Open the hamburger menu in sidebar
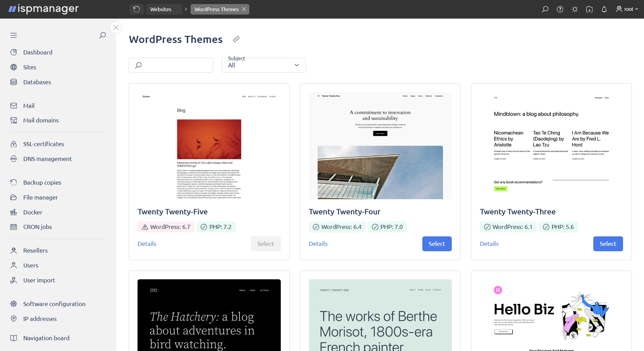 [14, 35]
